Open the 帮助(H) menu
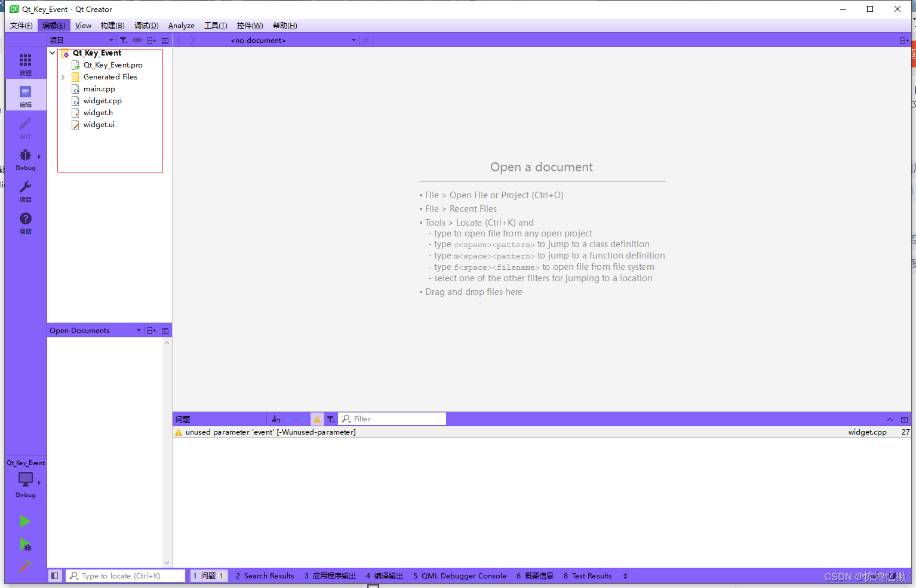 point(285,25)
